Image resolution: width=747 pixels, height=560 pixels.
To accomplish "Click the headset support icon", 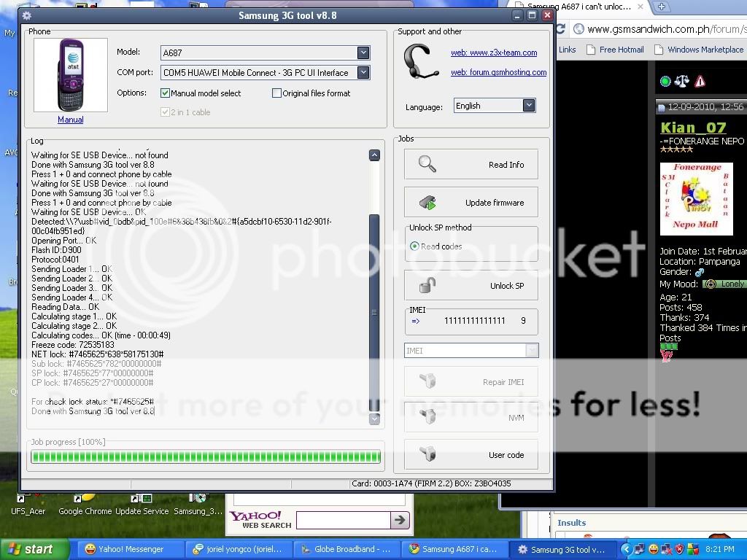I will pos(420,62).
